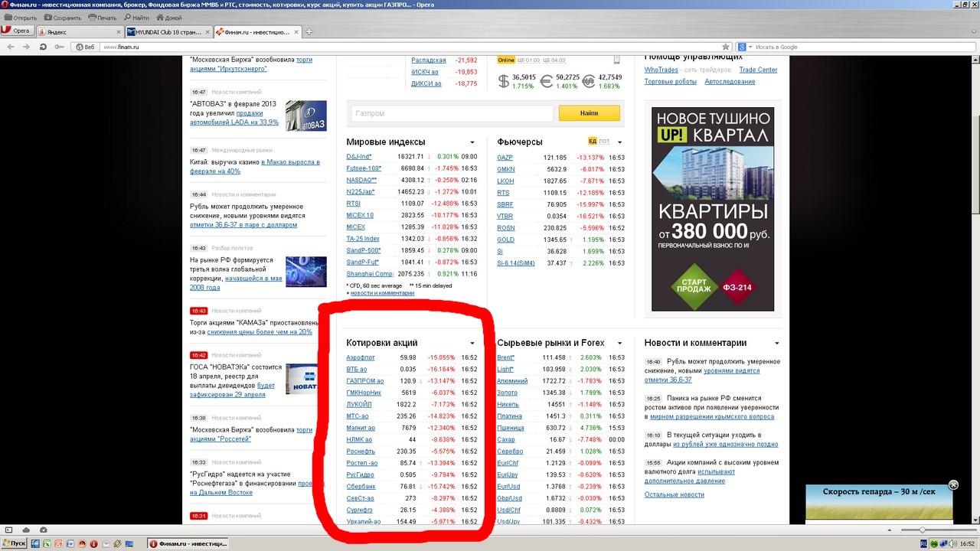Close the HYUNDAI Club tab
This screenshot has height=551, width=980.
point(207,32)
